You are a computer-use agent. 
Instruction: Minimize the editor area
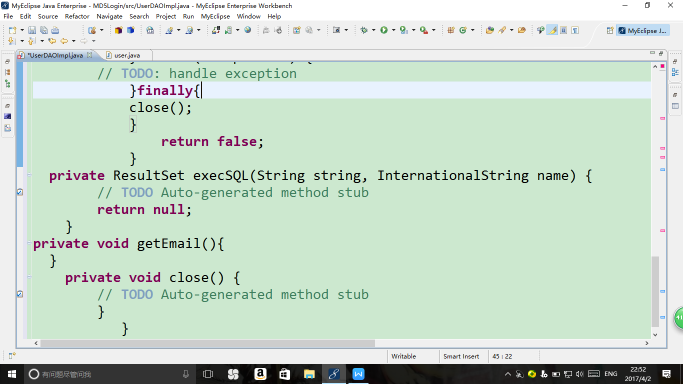pos(652,53)
